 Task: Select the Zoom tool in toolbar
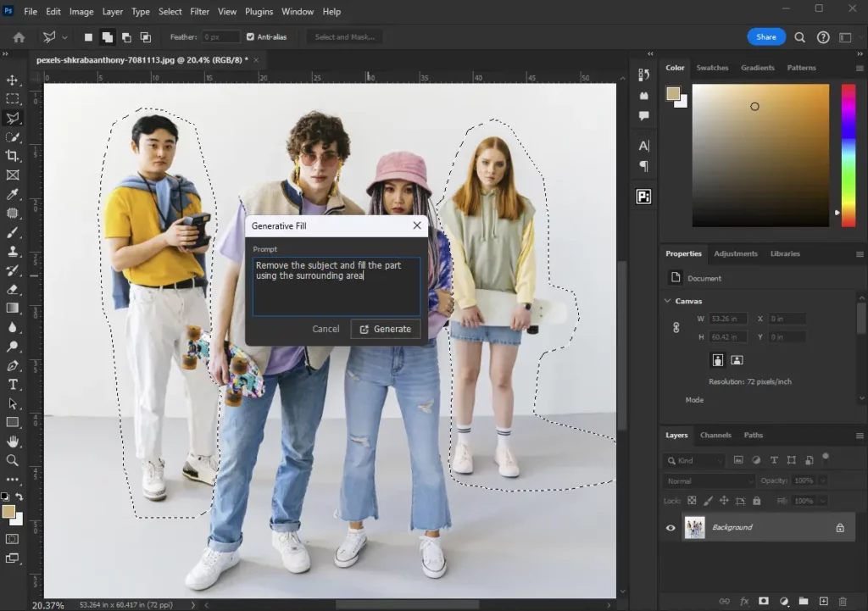(x=13, y=460)
